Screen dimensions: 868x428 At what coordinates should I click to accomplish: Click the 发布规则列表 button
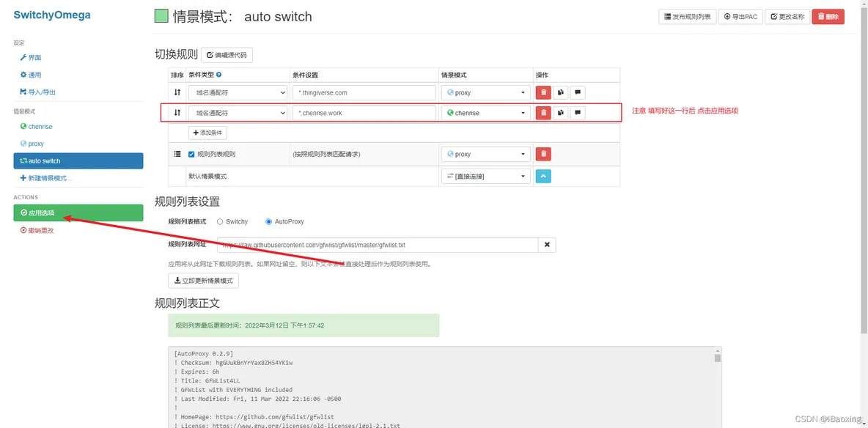pos(688,17)
